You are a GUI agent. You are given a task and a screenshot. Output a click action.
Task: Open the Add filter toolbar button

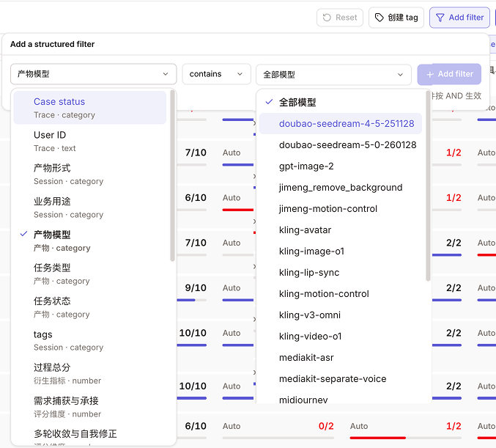pyautogui.click(x=459, y=18)
